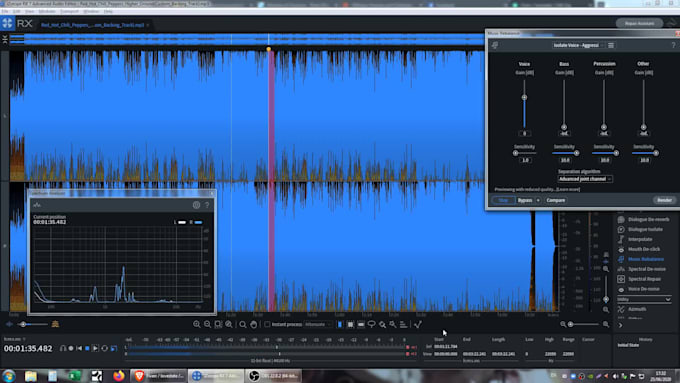Viewport: 680px width, 383px height.
Task: Select the harmonics selection tool
Action: coord(403,324)
